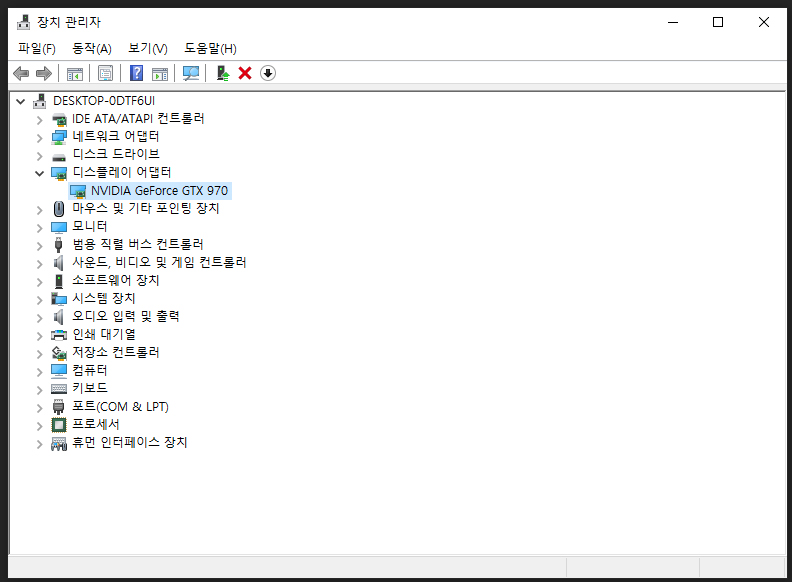The height and width of the screenshot is (582, 792).
Task: Select the 사운드, 비디오 및 게임 컨트롤러 label
Action: tap(159, 262)
